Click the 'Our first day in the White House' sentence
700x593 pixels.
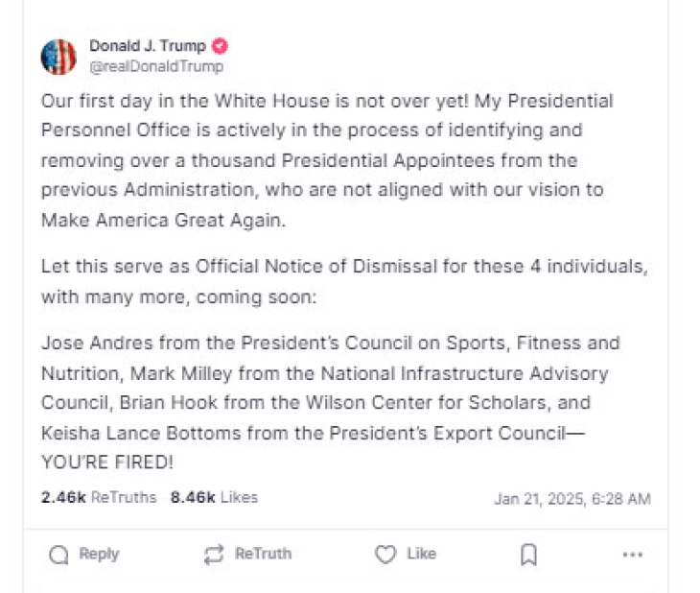pos(255,102)
